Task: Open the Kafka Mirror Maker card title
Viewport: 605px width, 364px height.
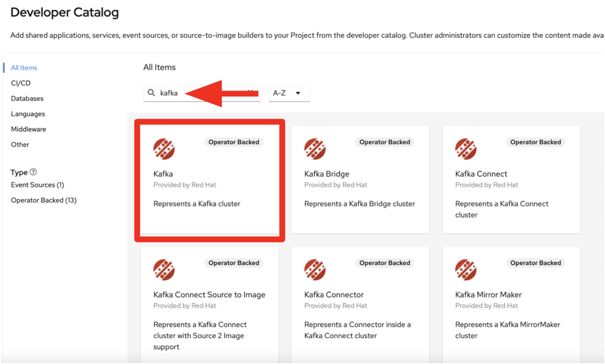Action: [x=489, y=295]
